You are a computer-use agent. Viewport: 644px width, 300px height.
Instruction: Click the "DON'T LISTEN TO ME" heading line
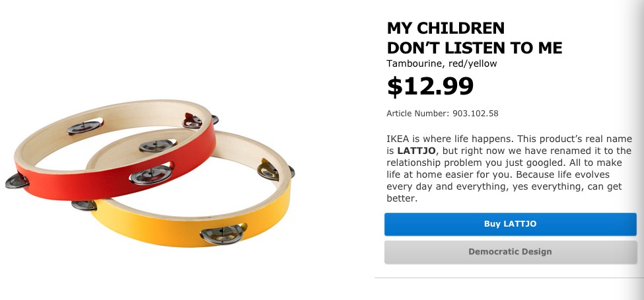474,48
